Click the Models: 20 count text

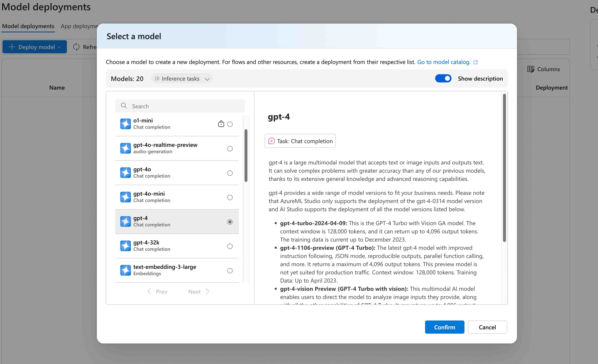point(127,79)
